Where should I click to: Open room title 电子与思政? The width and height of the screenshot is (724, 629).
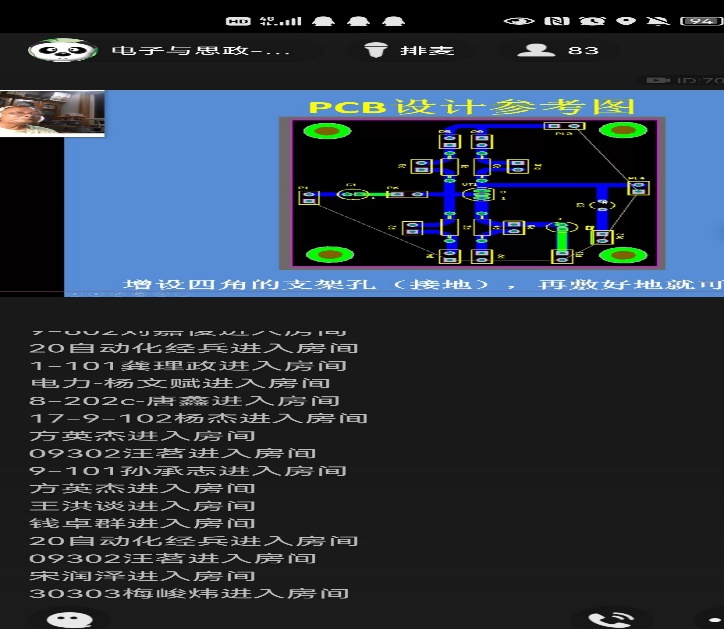200,50
